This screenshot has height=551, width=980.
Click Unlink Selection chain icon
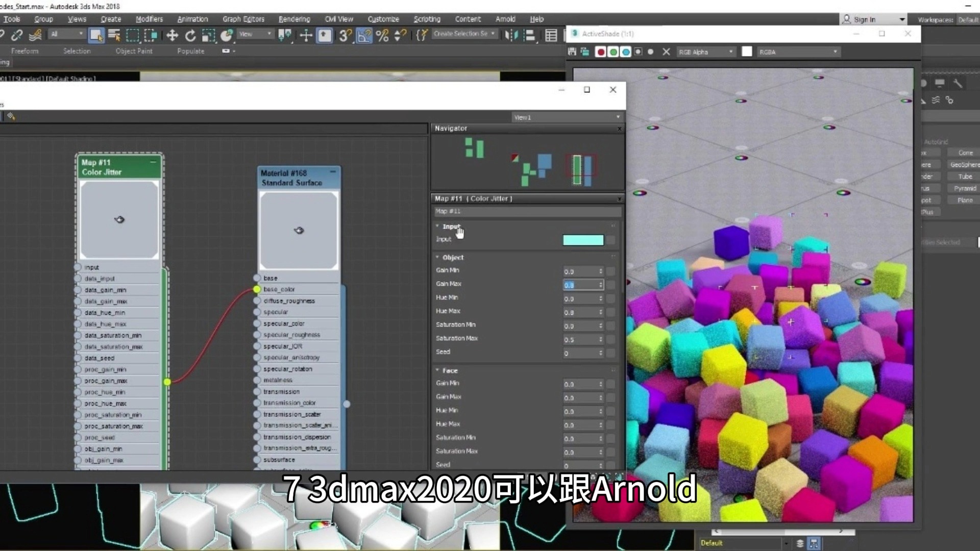pos(16,35)
